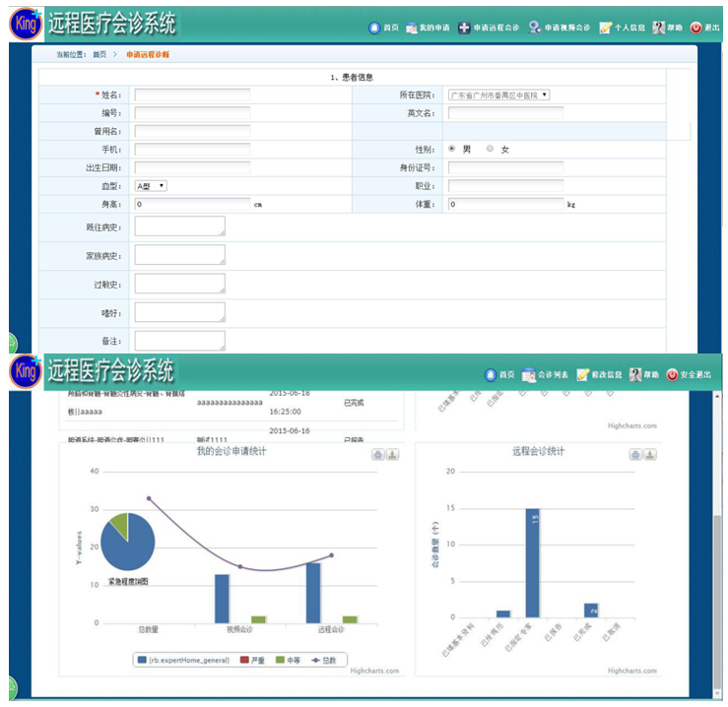The image size is (728, 707).
Task: Click 修改信息 in the lower navigation bar
Action: point(600,375)
